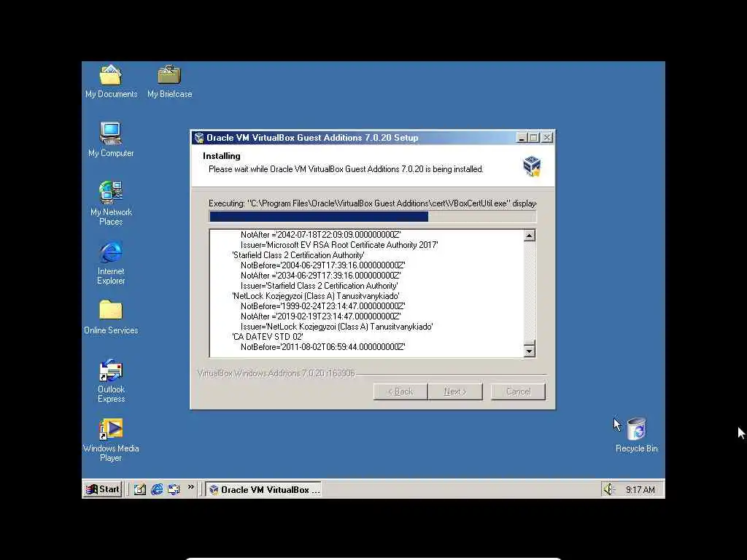The image size is (747, 560).
Task: Click the Back button in the installer
Action: pos(400,392)
